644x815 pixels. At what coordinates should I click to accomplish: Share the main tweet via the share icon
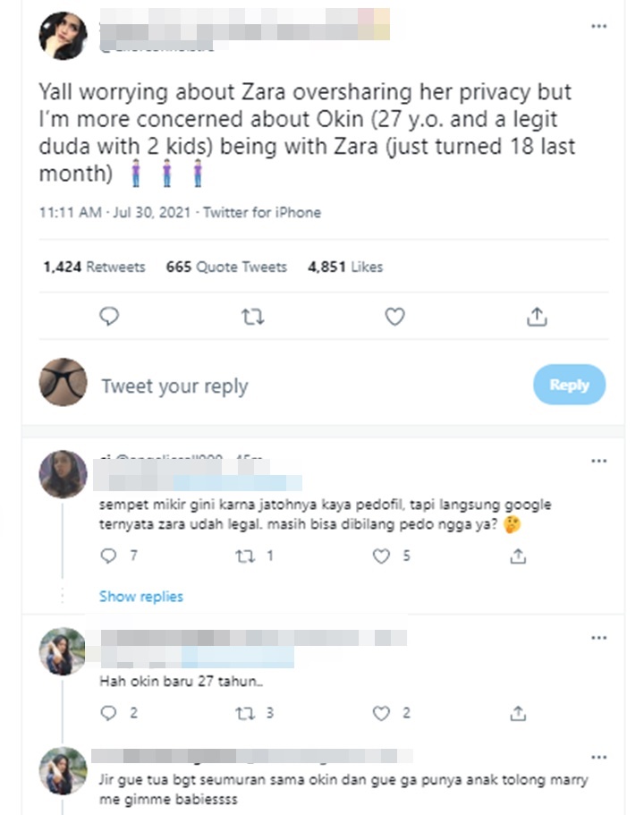[537, 316]
